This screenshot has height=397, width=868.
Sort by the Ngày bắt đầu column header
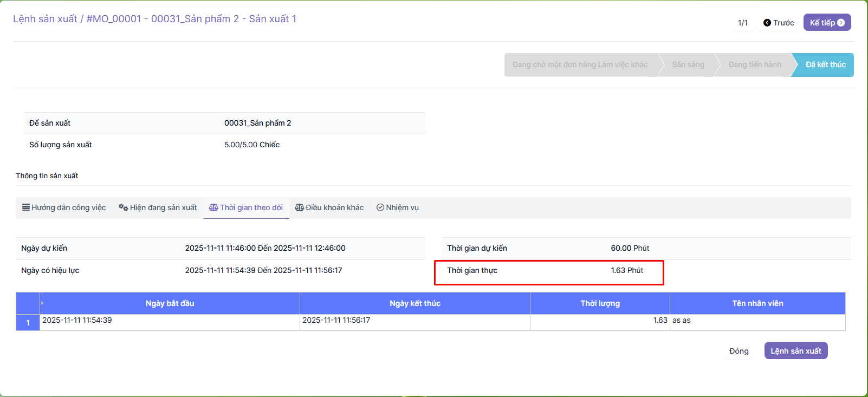(x=170, y=303)
